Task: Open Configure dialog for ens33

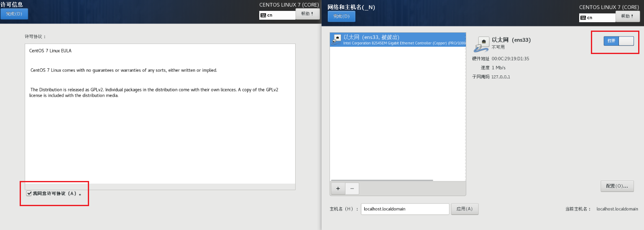Action: tap(617, 186)
